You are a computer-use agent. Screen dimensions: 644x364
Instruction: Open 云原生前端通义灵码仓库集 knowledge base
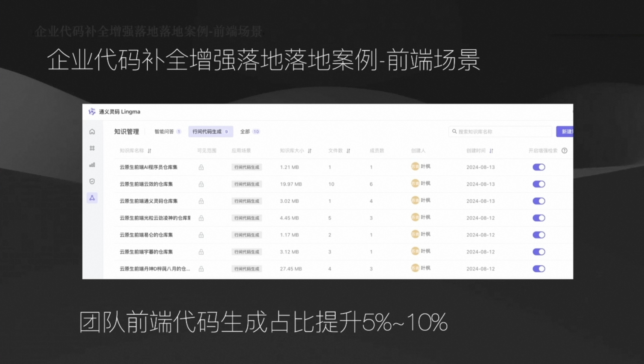148,201
